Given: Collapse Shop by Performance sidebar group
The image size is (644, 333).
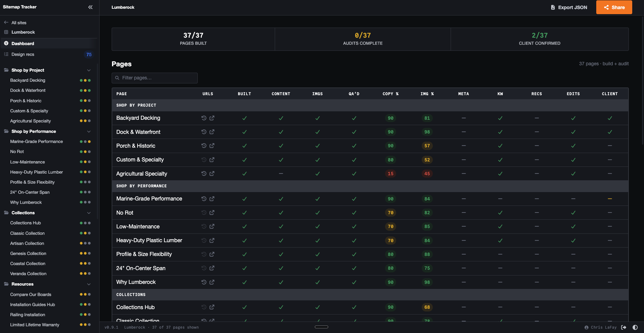Looking at the screenshot, I should point(89,132).
